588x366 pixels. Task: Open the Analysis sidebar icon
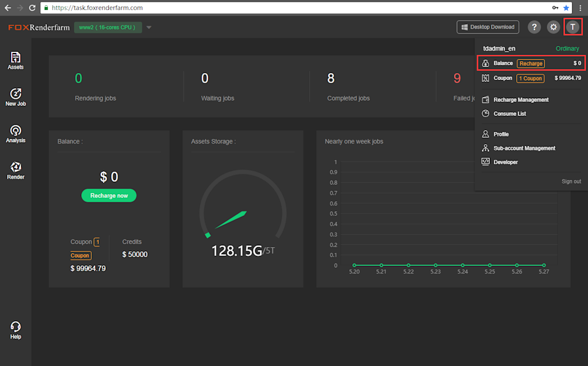click(x=15, y=134)
